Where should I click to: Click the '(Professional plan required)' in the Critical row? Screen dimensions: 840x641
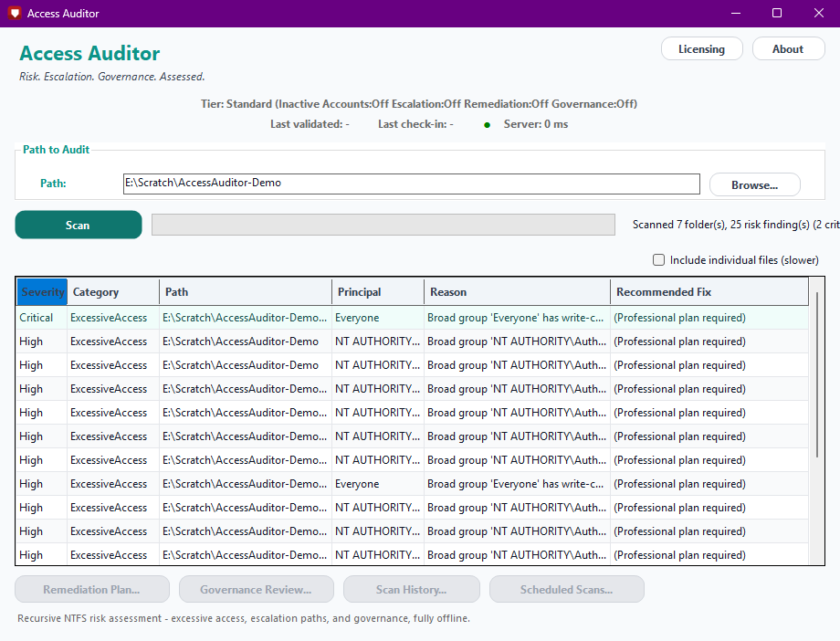tap(680, 318)
